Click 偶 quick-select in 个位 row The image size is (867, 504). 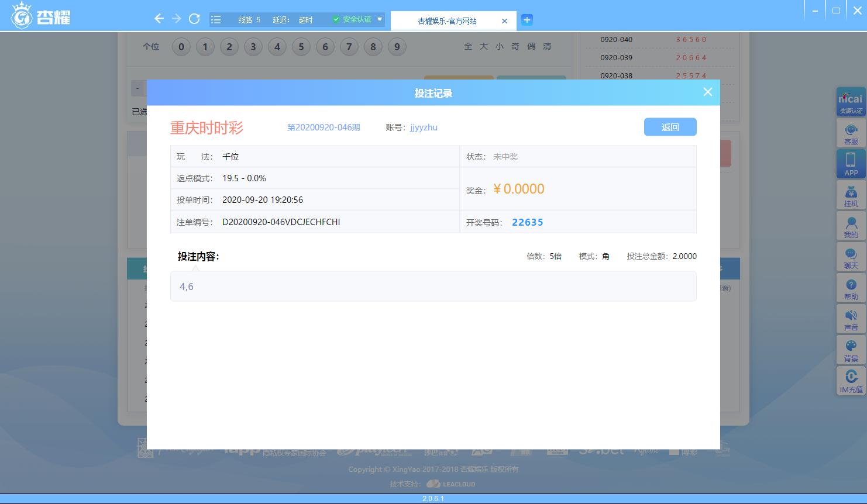pyautogui.click(x=531, y=46)
